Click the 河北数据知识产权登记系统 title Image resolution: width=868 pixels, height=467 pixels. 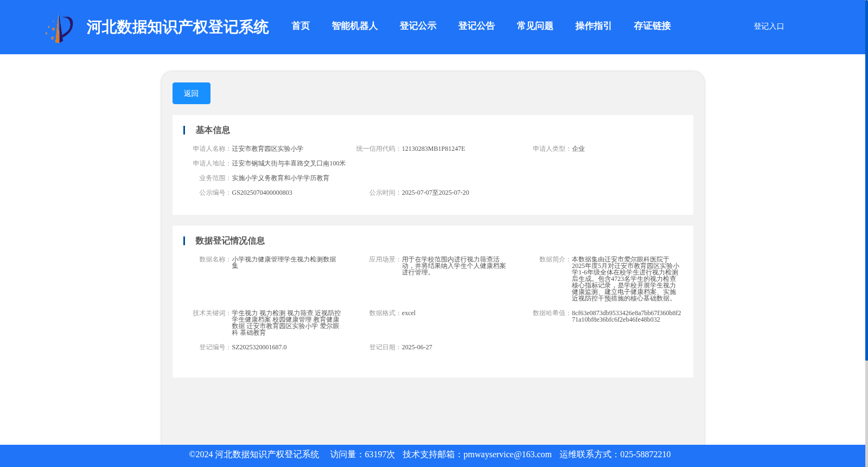[x=177, y=27]
